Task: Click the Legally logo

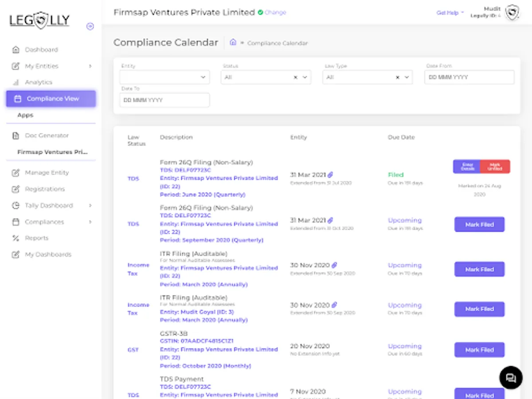Action: [x=40, y=20]
